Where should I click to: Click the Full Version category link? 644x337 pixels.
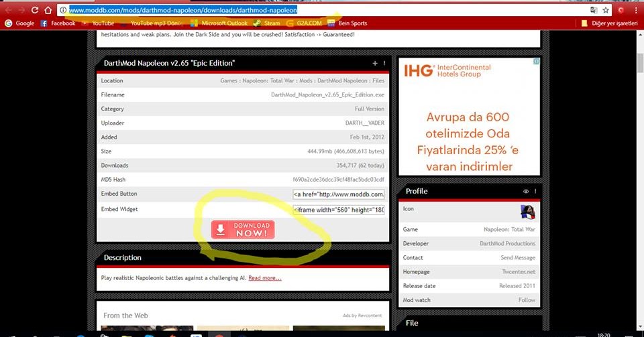(370, 109)
